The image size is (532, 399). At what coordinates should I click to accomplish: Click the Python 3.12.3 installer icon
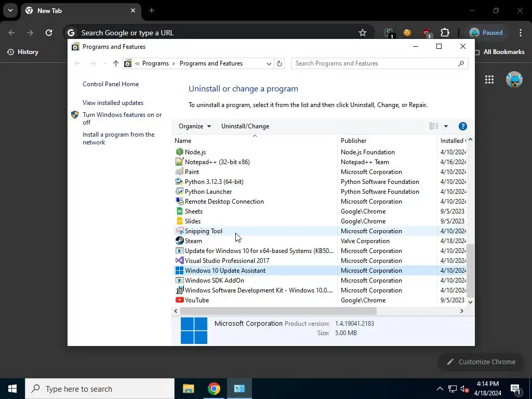point(179,181)
